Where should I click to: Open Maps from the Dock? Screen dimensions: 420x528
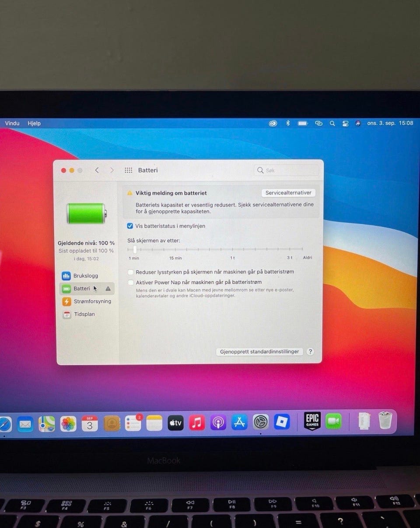coord(47,423)
